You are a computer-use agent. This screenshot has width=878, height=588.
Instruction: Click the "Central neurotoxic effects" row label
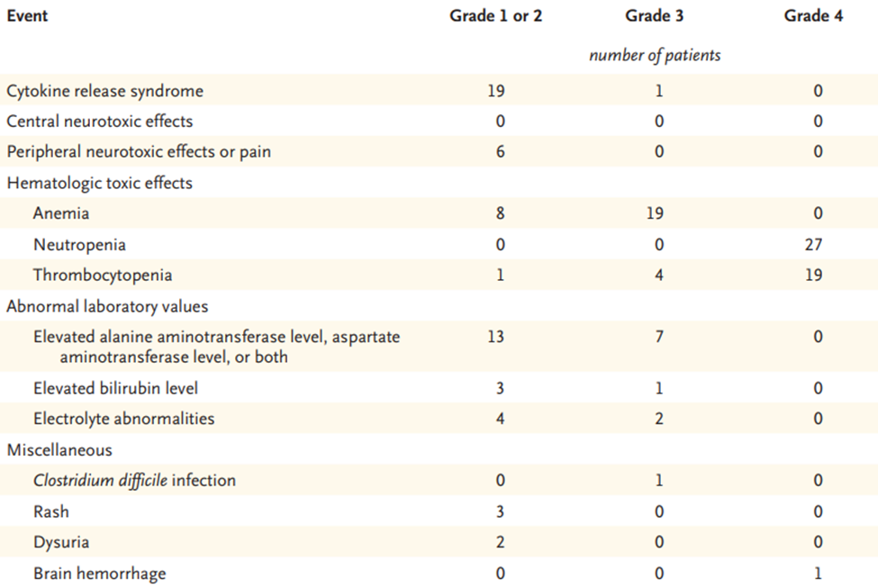click(x=99, y=121)
